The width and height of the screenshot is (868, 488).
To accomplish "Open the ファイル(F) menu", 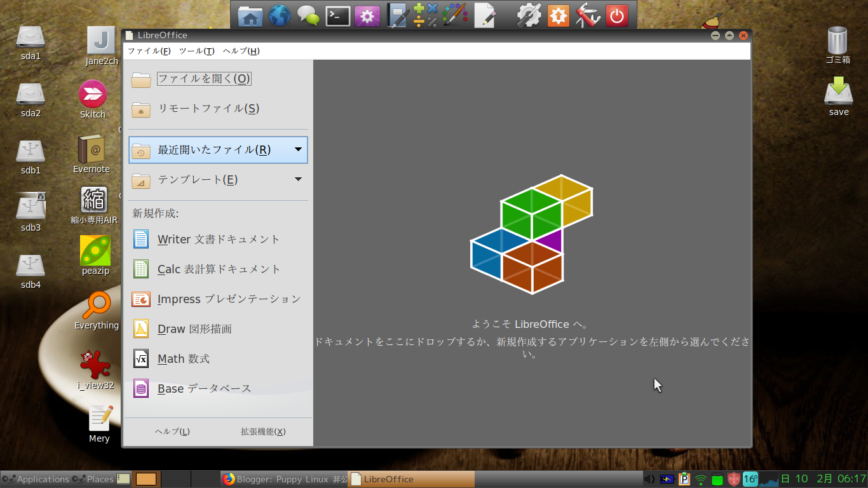I will 149,51.
